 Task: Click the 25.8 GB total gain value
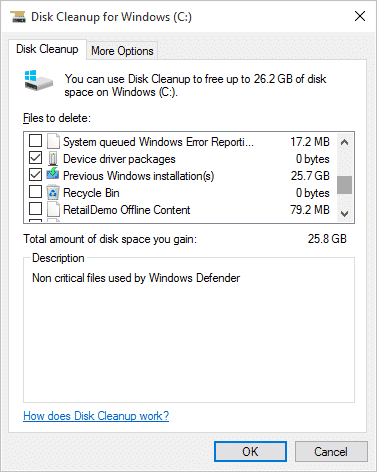(x=327, y=239)
